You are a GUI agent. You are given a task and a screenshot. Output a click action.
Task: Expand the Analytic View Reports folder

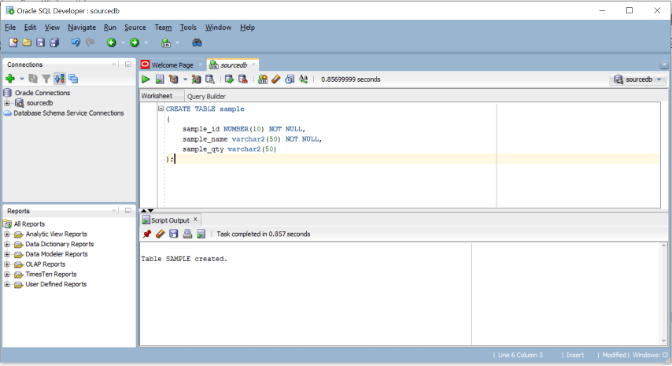pos(7,234)
